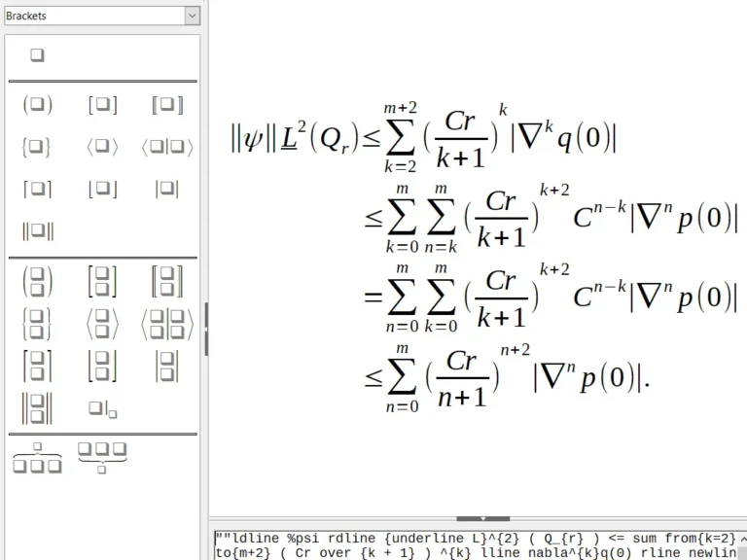Image resolution: width=747 pixels, height=560 pixels.
Task: Insert double vertical lines brackets
Action: pyautogui.click(x=38, y=231)
